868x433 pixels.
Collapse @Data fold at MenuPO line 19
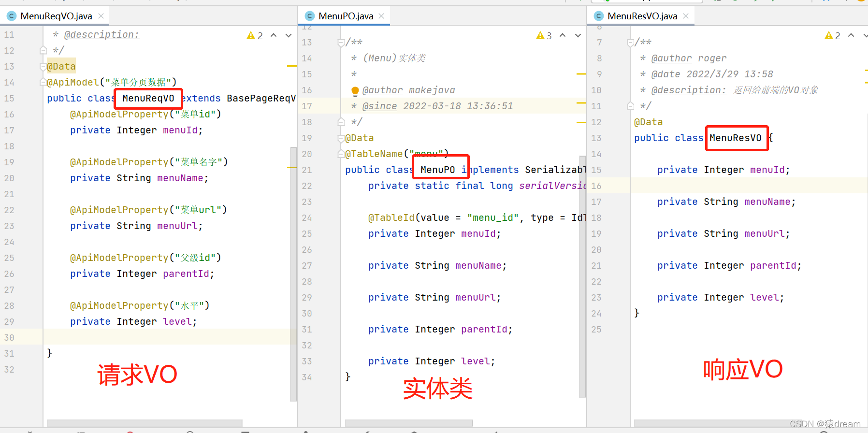pos(341,138)
